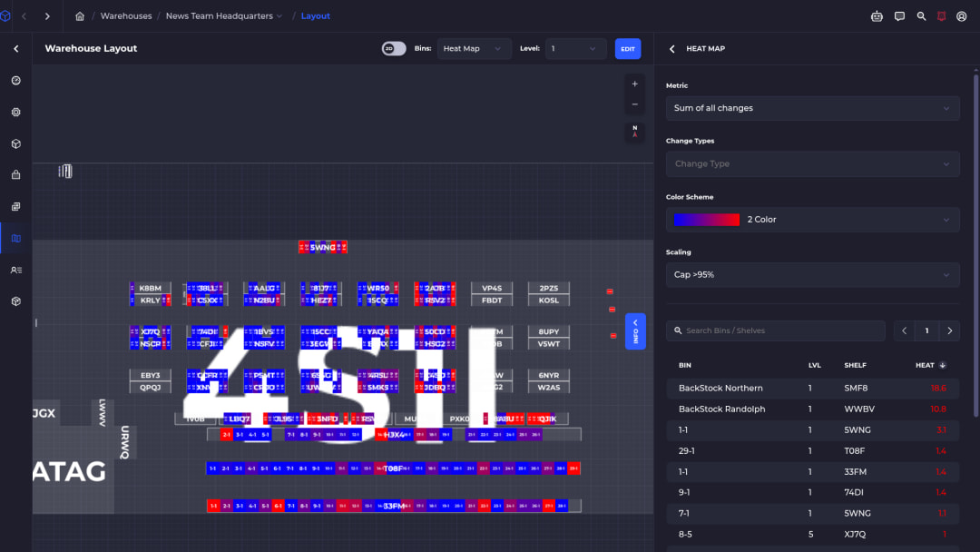This screenshot has height=552, width=980.
Task: Zoom out the map with minus button
Action: pyautogui.click(x=634, y=104)
